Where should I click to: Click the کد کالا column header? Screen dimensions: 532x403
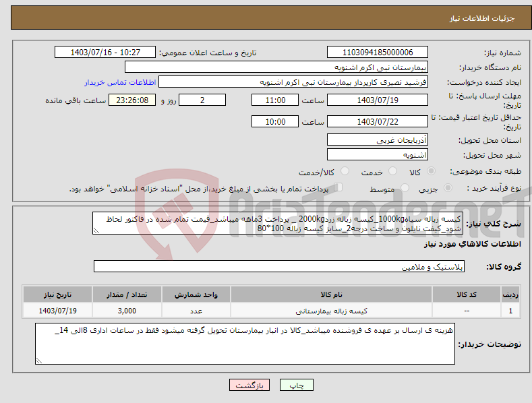point(467,294)
